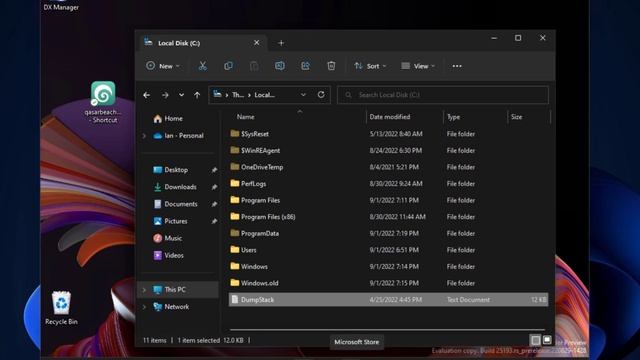Image resolution: width=640 pixels, height=360 pixels.
Task: Click the Delete trash icon
Action: point(331,66)
